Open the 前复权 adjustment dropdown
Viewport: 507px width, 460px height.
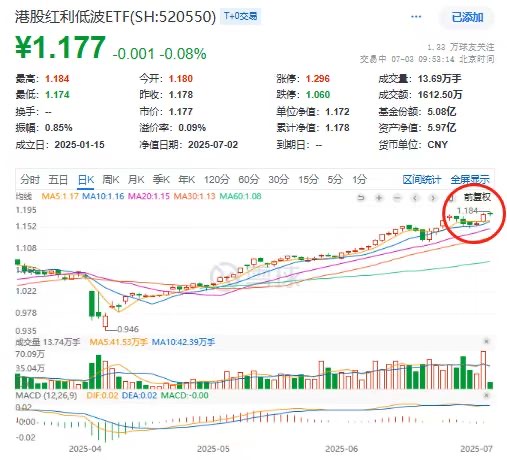click(x=477, y=197)
